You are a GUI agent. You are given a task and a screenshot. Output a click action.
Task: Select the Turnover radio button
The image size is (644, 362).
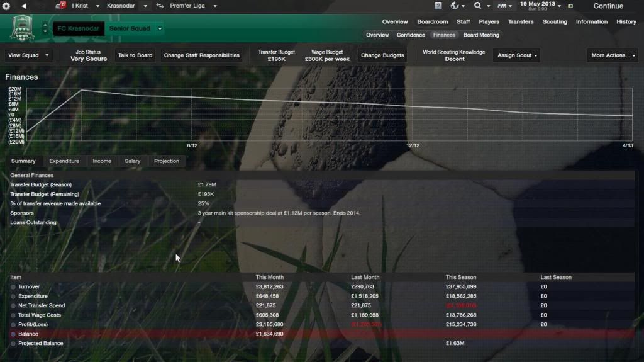pos(13,287)
